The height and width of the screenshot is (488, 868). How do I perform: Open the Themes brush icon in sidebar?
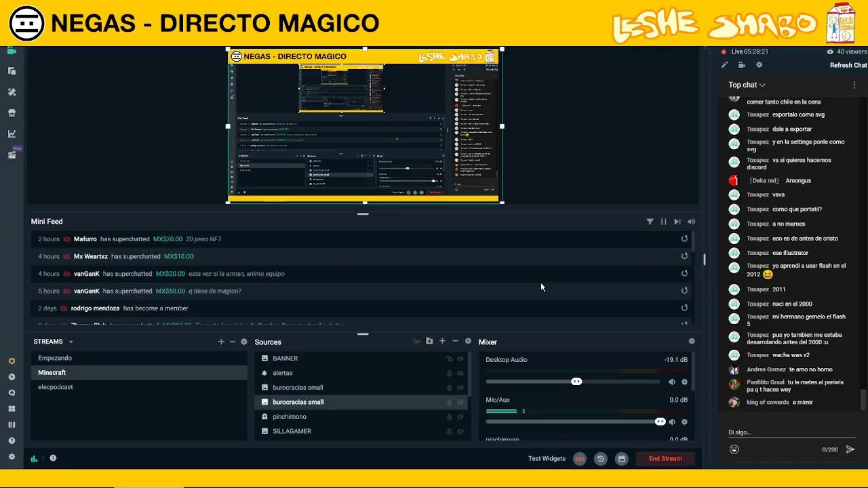(12, 91)
